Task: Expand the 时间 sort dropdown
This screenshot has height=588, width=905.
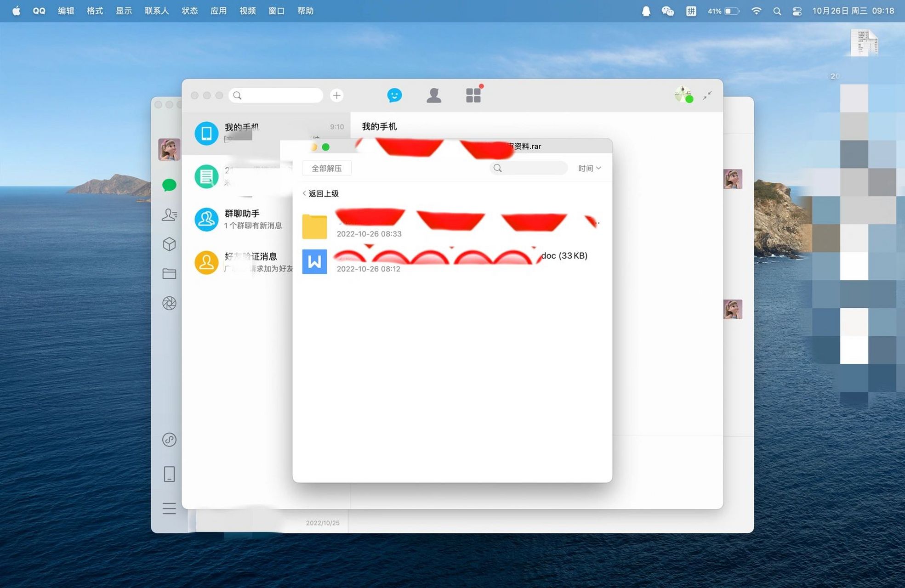Action: 589,168
